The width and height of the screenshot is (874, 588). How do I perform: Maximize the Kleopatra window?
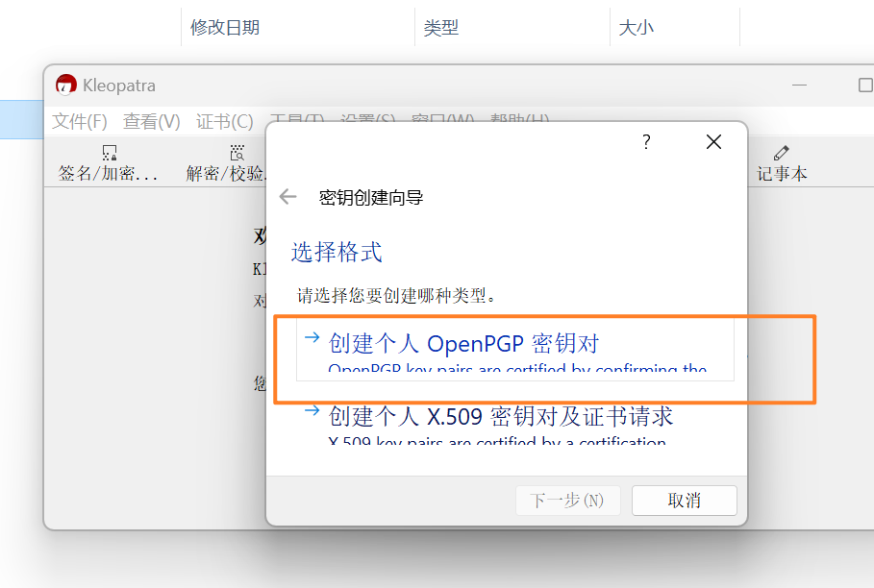click(864, 86)
